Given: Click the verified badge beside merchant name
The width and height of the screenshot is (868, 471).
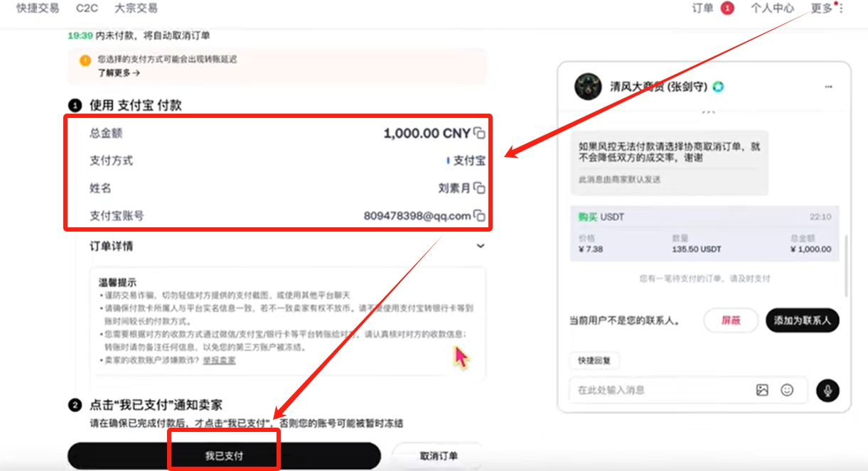Looking at the screenshot, I should click(719, 87).
